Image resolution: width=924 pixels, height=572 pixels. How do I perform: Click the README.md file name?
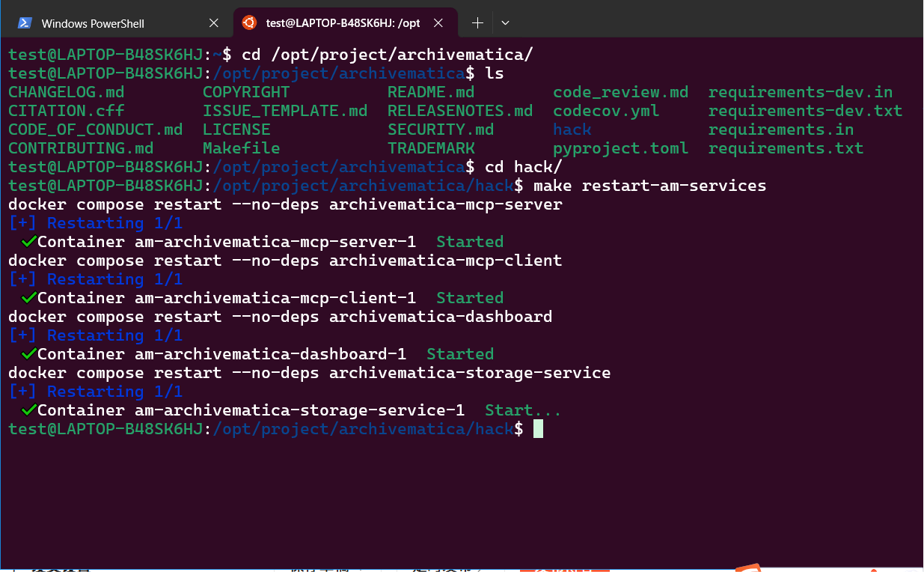coord(431,92)
